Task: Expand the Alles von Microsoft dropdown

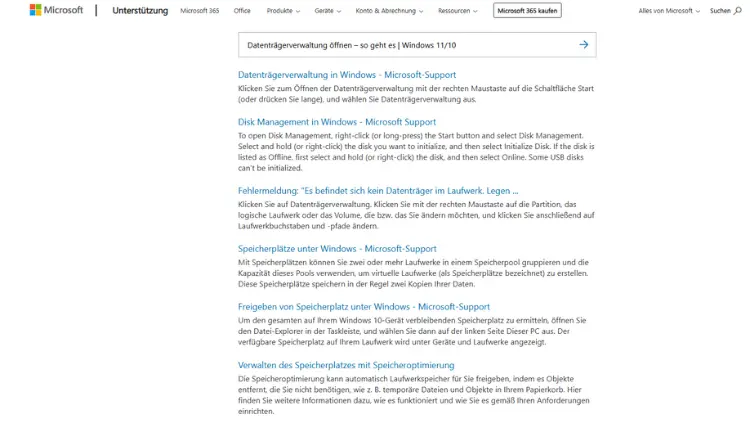Action: 669,11
